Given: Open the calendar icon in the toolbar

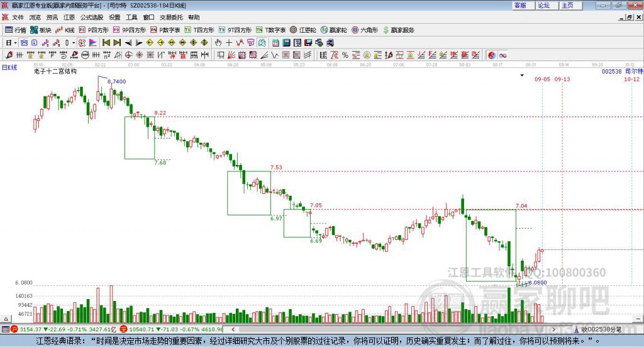Looking at the screenshot, I should click(x=275, y=42).
